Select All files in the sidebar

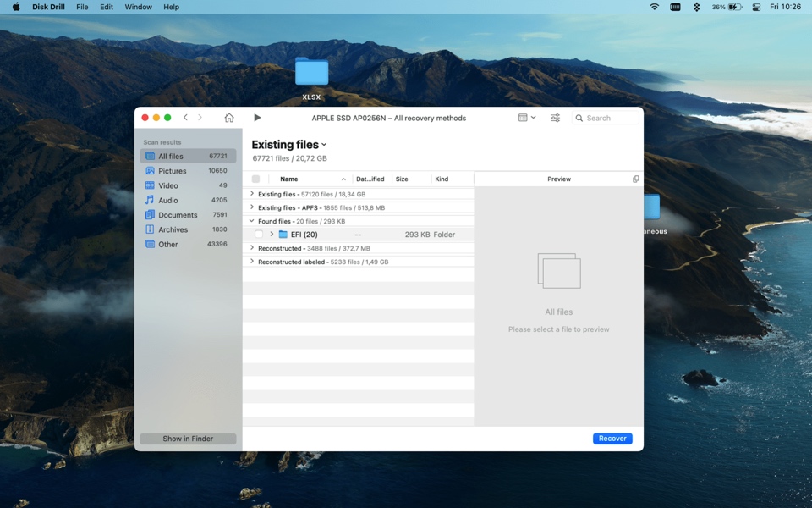[188, 156]
